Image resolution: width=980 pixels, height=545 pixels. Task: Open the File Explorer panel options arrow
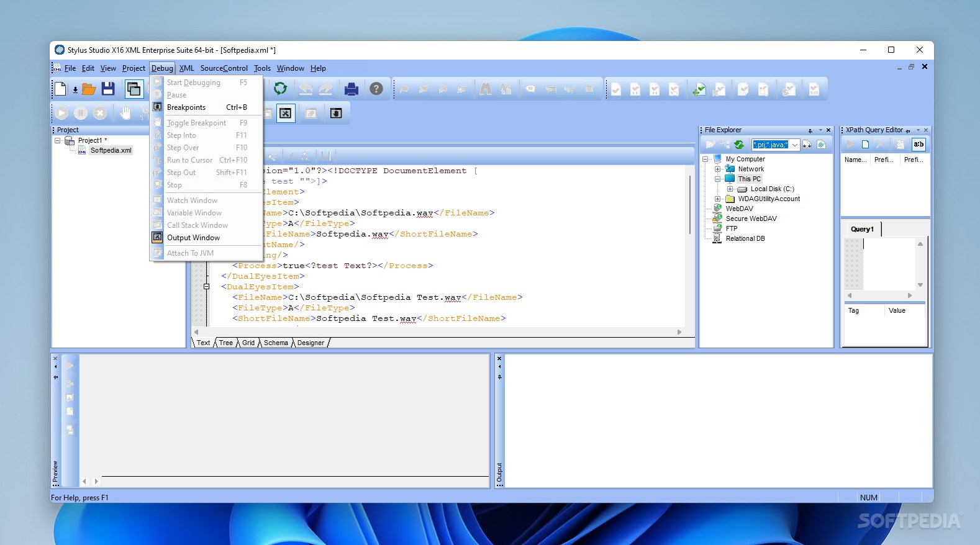(x=820, y=130)
